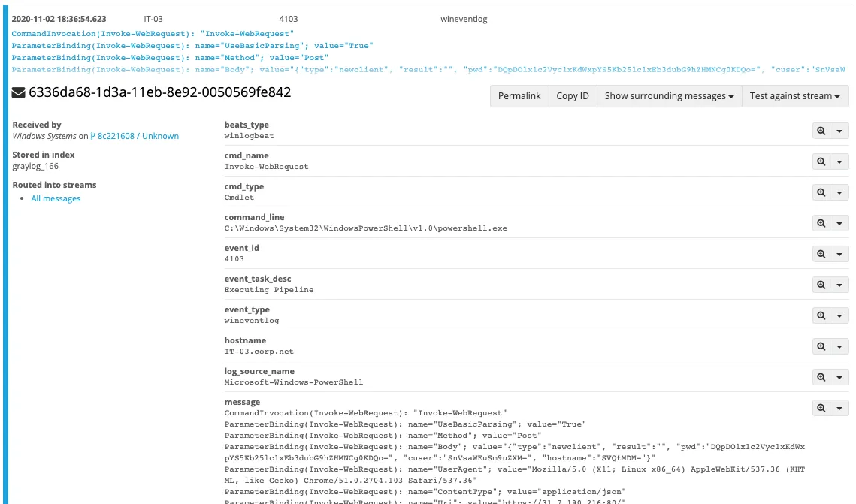Viewport: 856px width, 504px height.
Task: Click the envelope icon beside message ID
Action: coord(19,92)
